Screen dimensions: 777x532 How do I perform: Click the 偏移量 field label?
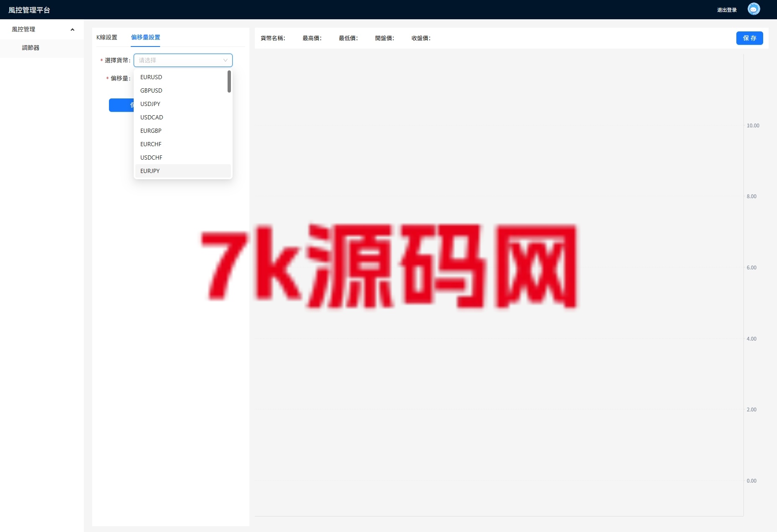point(120,78)
